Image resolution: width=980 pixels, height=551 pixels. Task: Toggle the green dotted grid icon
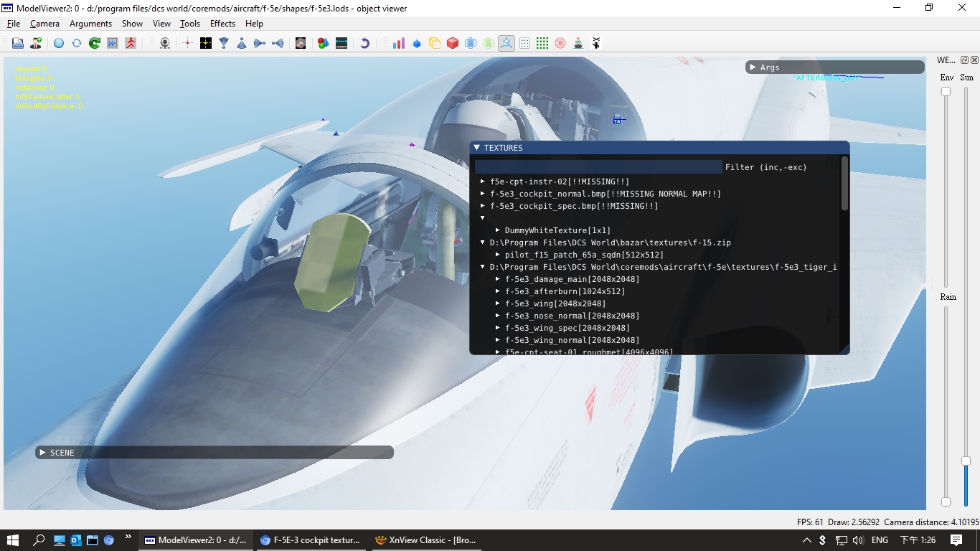point(542,43)
